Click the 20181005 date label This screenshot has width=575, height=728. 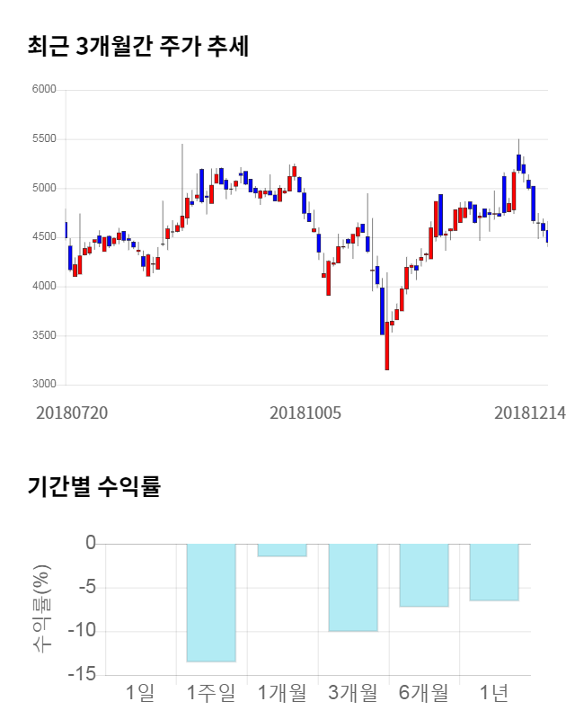305,413
